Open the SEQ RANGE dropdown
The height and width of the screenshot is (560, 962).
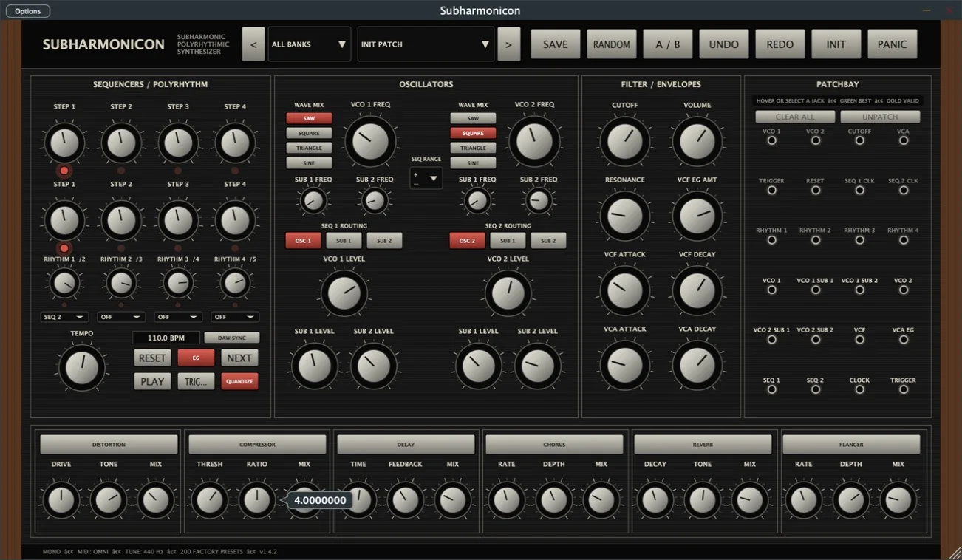[x=426, y=178]
